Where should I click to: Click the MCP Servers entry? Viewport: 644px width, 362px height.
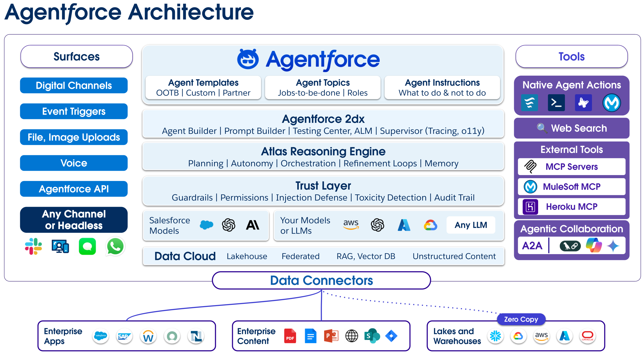[571, 167]
